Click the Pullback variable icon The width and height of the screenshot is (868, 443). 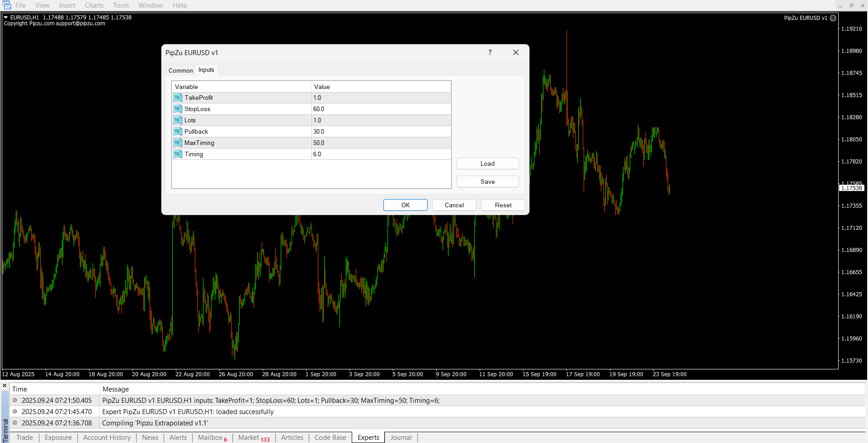178,131
